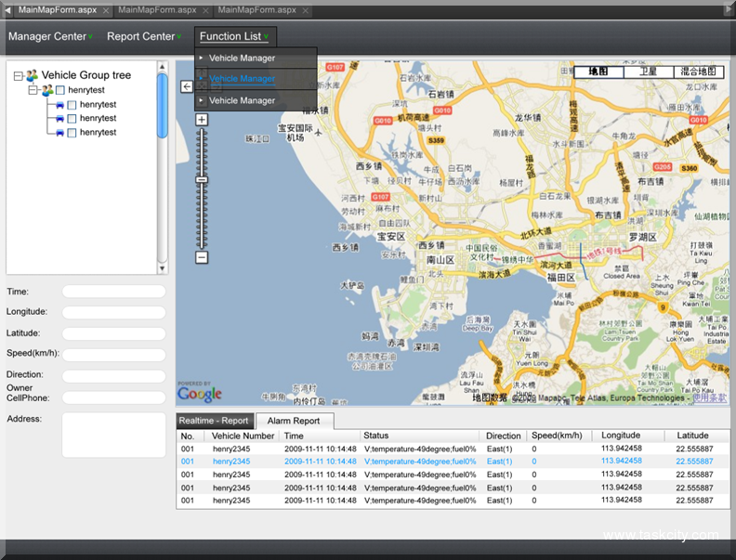Screen dimensions: 736x560
Task: Switch map to 混合地图 hybrid view
Action: 699,72
